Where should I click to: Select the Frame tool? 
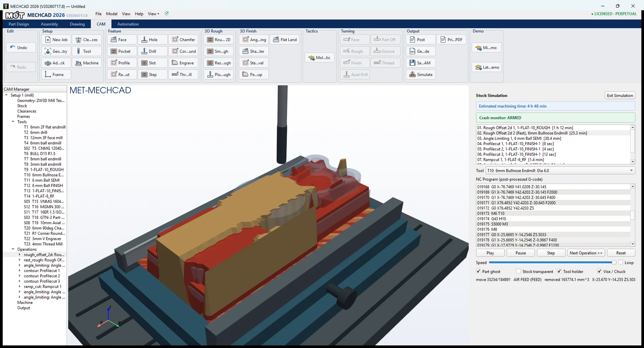[x=56, y=74]
